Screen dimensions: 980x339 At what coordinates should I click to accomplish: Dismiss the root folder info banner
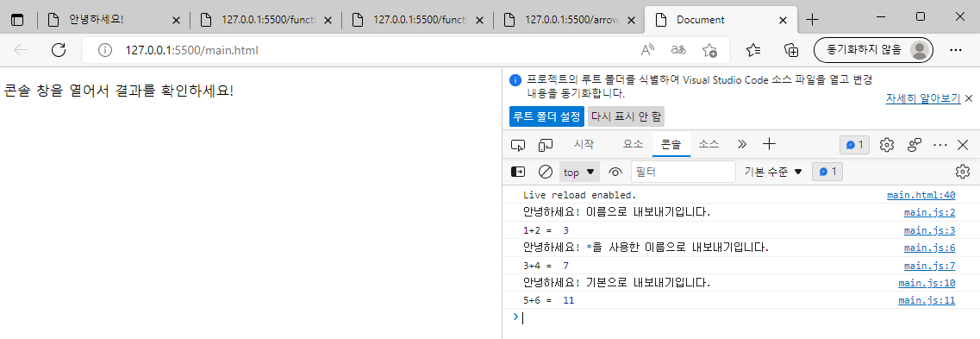(969, 98)
